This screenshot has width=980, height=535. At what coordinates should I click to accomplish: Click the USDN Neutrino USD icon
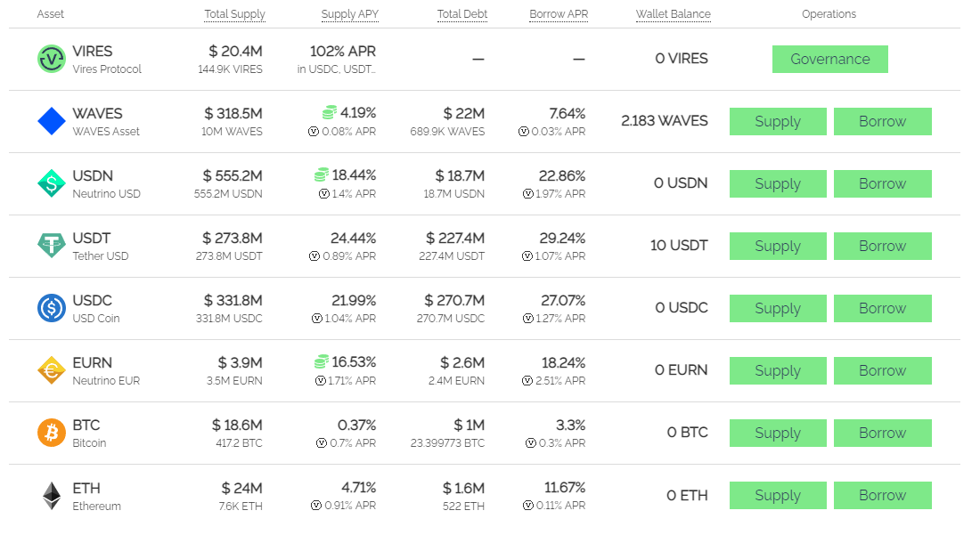click(52, 183)
